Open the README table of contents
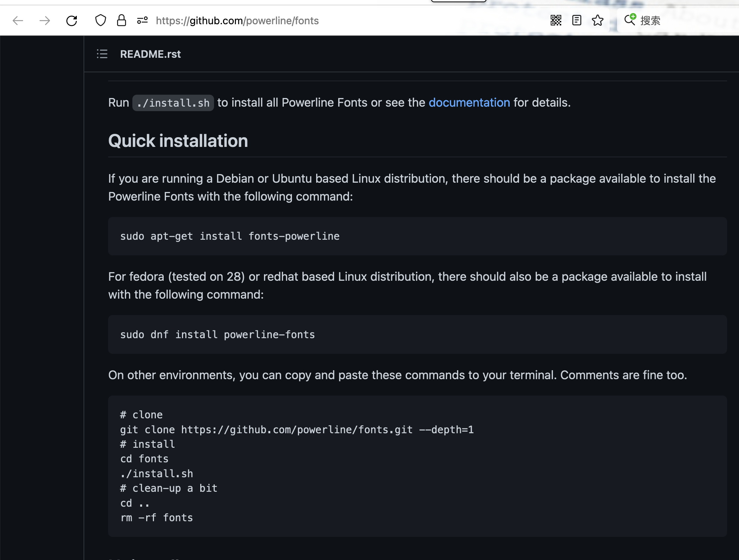The height and width of the screenshot is (560, 739). tap(102, 54)
